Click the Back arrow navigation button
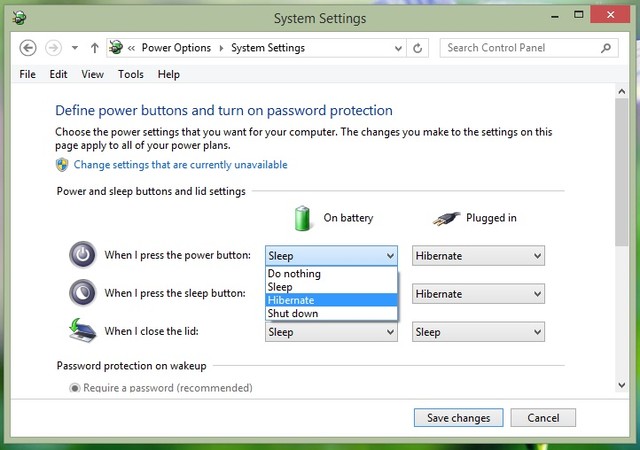 coord(28,48)
